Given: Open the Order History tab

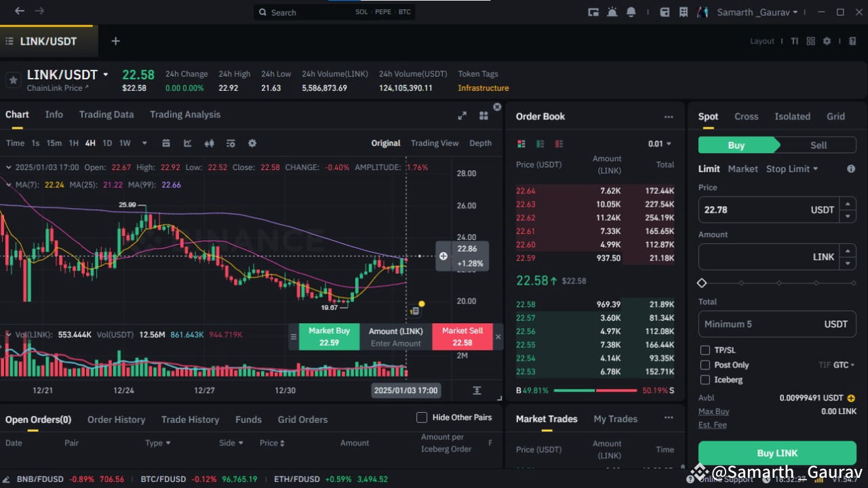Looking at the screenshot, I should [116, 420].
